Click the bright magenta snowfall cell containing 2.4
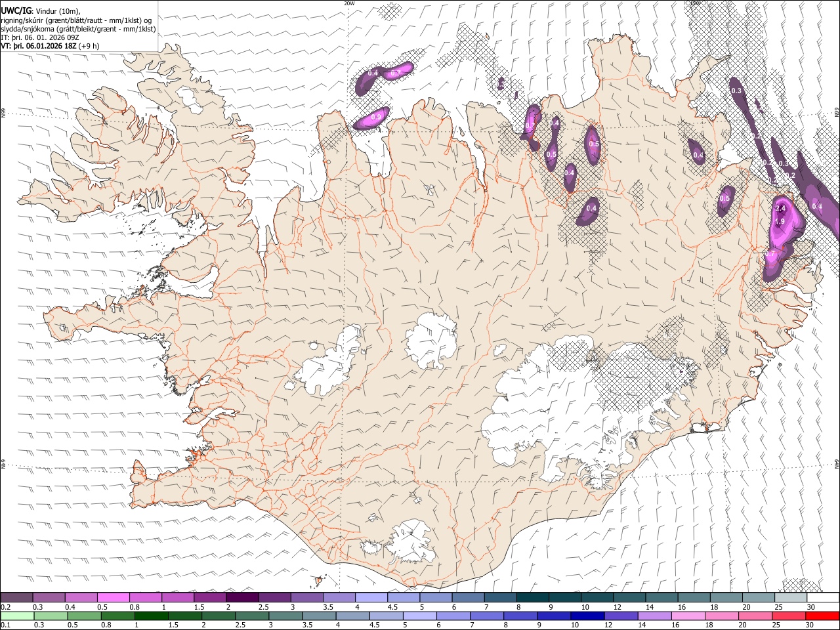This screenshot has width=840, height=630. [x=784, y=223]
